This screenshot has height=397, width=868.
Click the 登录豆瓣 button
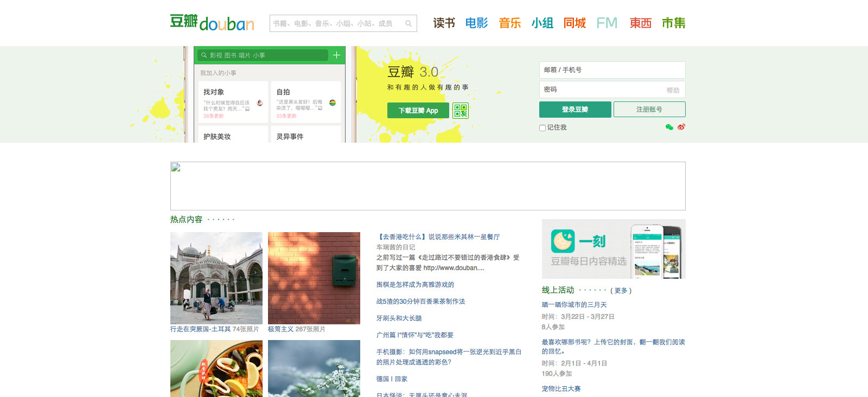click(x=575, y=110)
